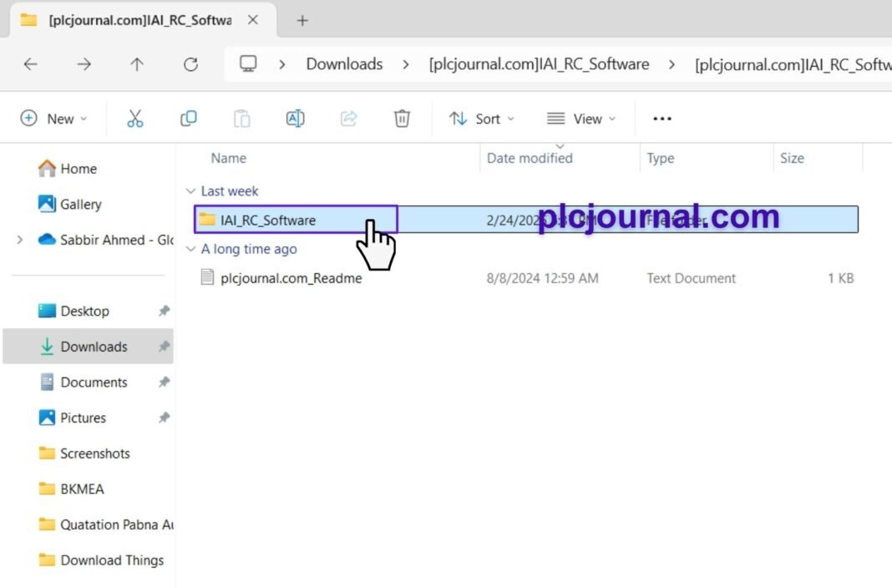Click the Paste icon
Image resolution: width=892 pixels, height=588 pixels.
click(x=241, y=118)
